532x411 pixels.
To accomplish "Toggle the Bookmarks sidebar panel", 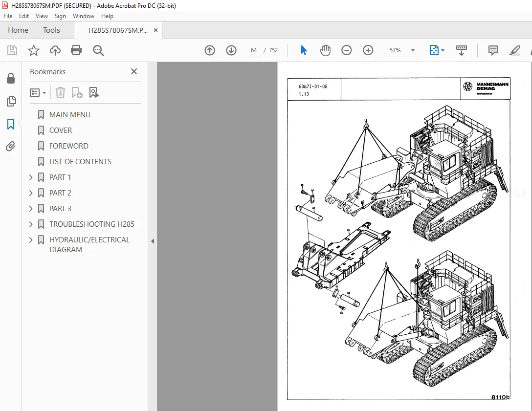I will pos(11,124).
